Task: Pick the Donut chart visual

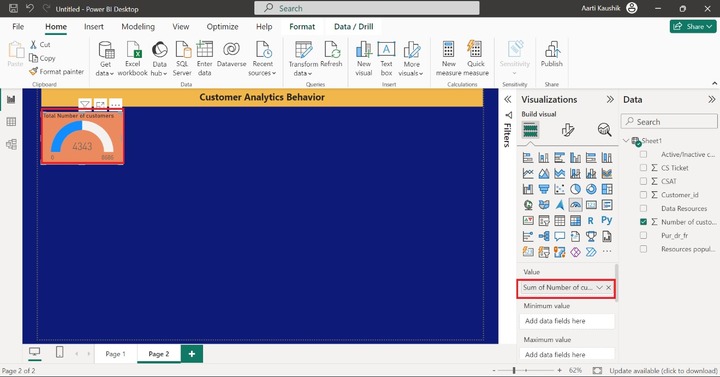Action: click(591, 189)
